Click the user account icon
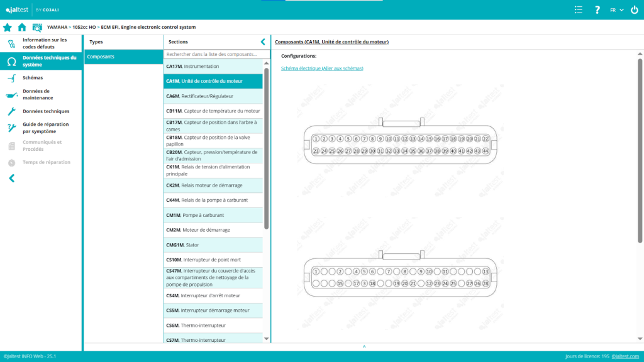This screenshot has height=362, width=644. (633, 10)
